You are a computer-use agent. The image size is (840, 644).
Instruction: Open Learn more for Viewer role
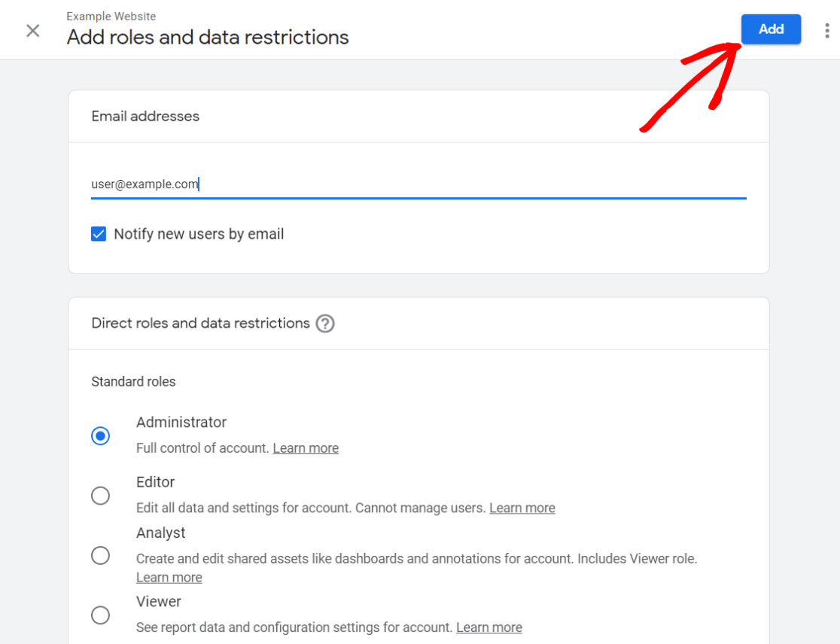pyautogui.click(x=488, y=627)
